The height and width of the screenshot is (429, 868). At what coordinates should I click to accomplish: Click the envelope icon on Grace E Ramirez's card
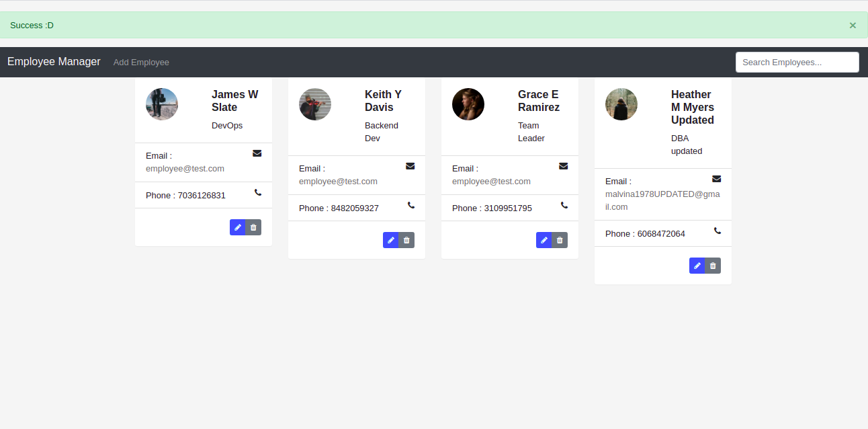(564, 166)
